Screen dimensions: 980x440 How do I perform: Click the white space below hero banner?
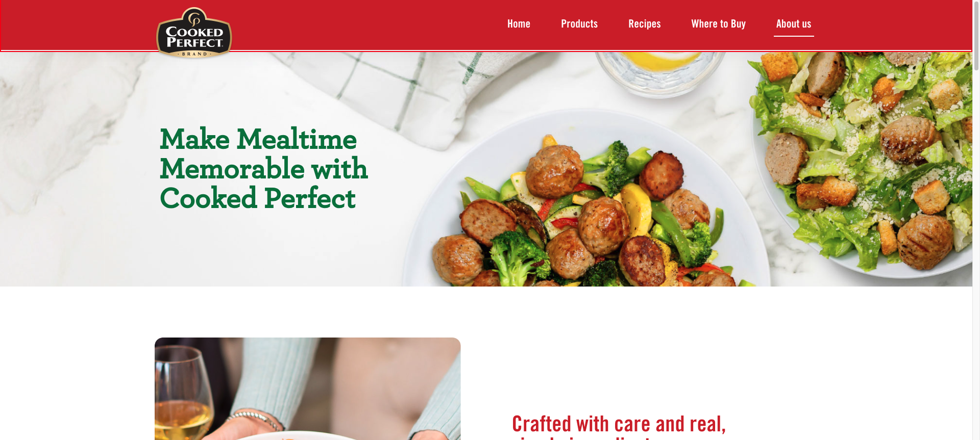(486, 311)
